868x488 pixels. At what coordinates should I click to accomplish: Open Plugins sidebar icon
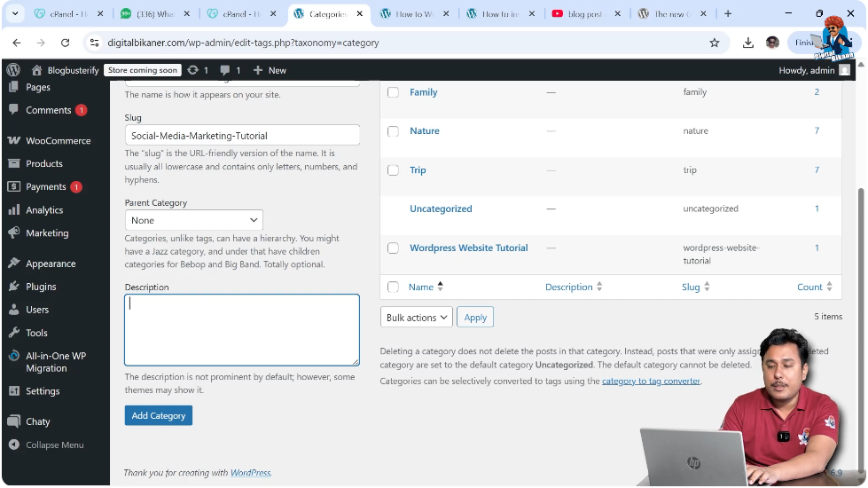[14, 287]
